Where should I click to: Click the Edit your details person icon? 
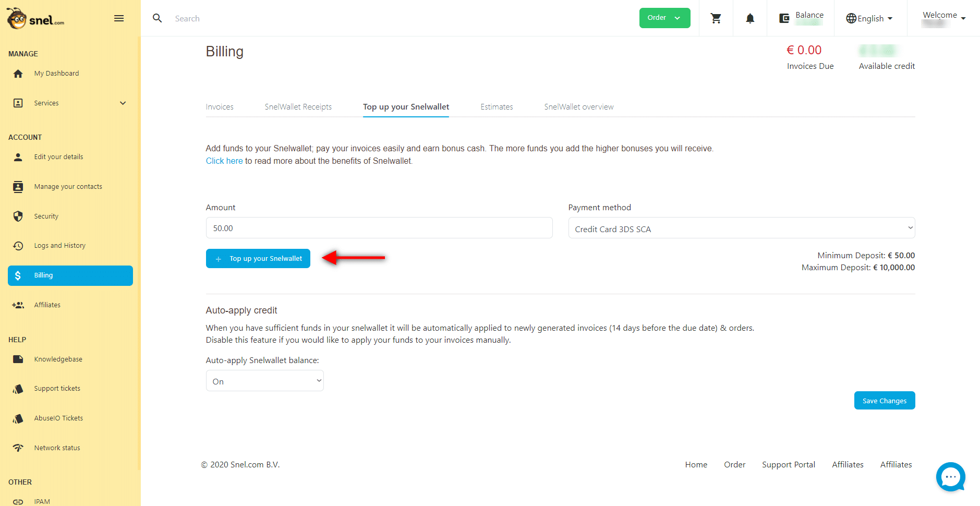tap(18, 157)
